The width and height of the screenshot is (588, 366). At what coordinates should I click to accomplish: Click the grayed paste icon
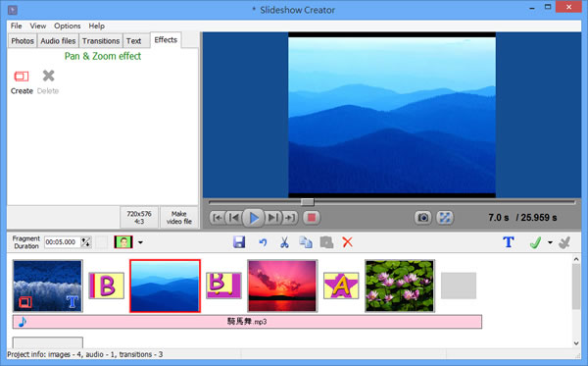326,242
